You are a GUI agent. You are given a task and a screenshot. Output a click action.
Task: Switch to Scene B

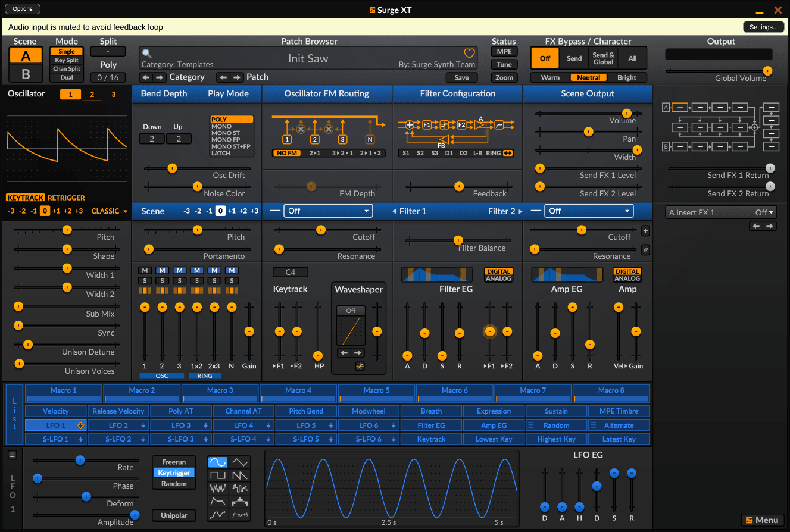(26, 74)
